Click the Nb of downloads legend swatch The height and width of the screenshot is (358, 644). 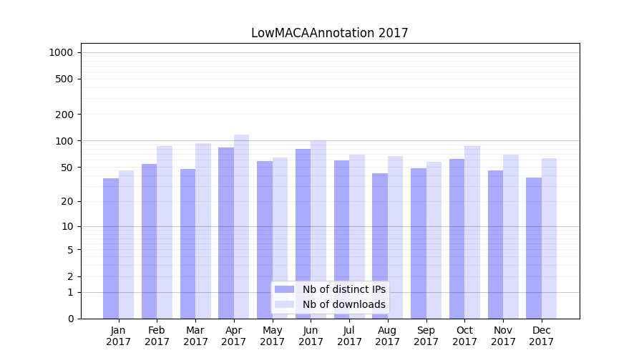tap(284, 304)
